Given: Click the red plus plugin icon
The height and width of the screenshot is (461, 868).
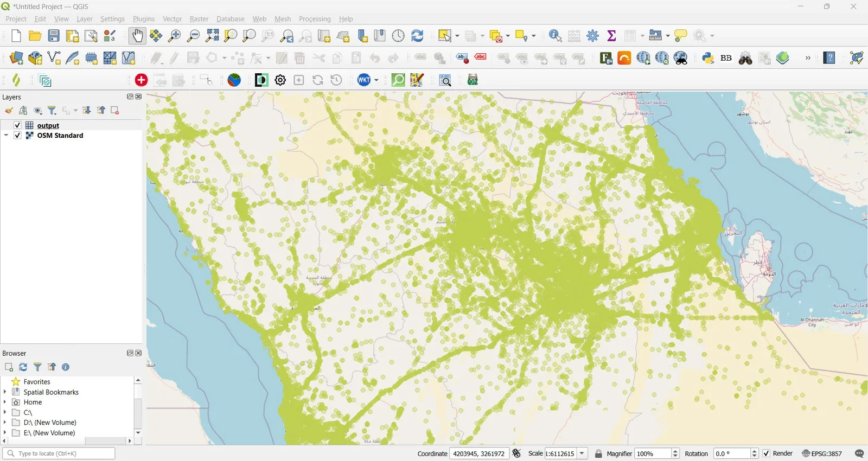Looking at the screenshot, I should (141, 80).
